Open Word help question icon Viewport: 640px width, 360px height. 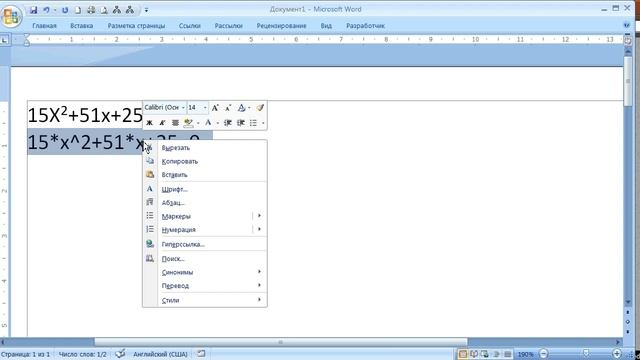click(x=627, y=25)
